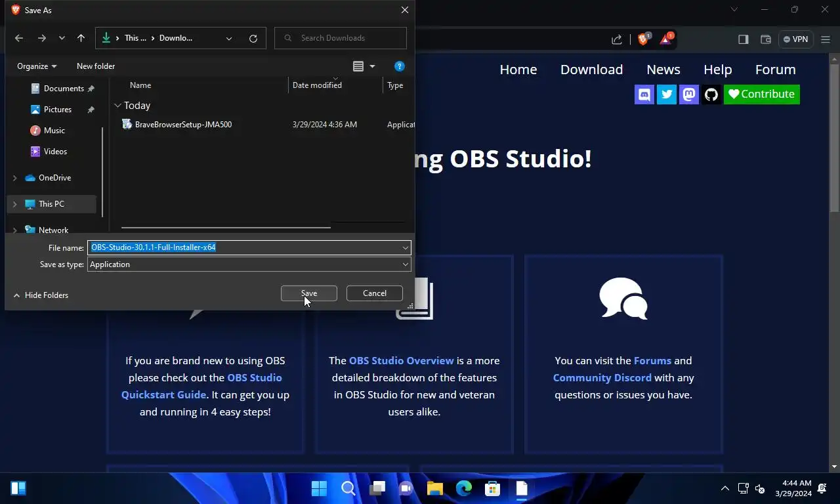The height and width of the screenshot is (504, 840).
Task: Open Brave hamburger main menu
Action: tap(826, 39)
